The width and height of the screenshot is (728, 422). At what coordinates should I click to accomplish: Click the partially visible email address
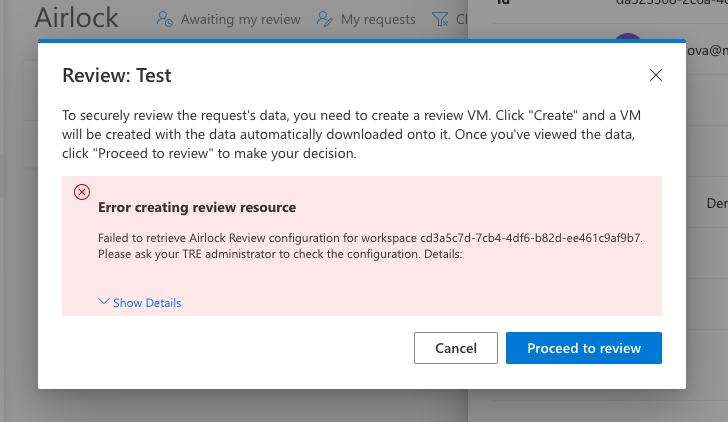(700, 49)
